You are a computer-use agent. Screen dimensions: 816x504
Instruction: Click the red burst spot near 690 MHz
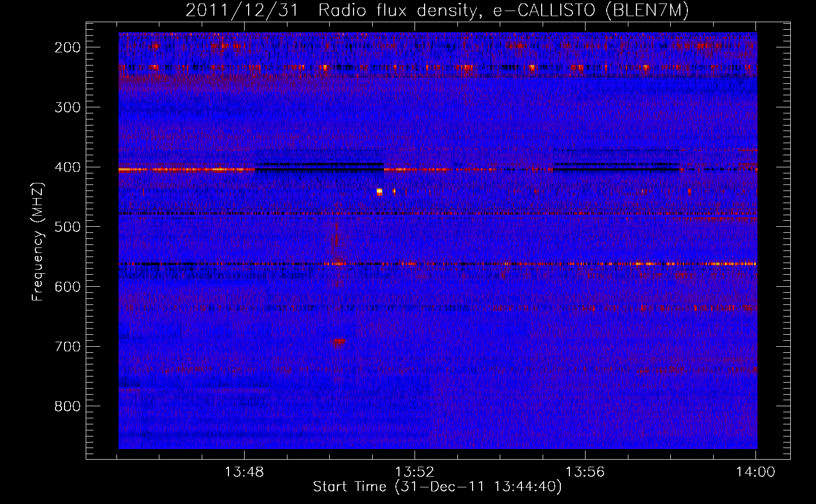339,342
